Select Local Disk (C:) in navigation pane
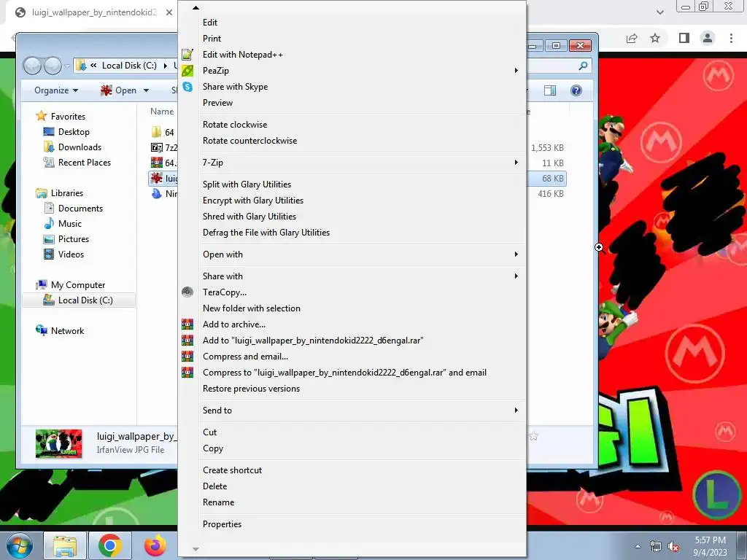This screenshot has height=560, width=747. tap(78, 300)
